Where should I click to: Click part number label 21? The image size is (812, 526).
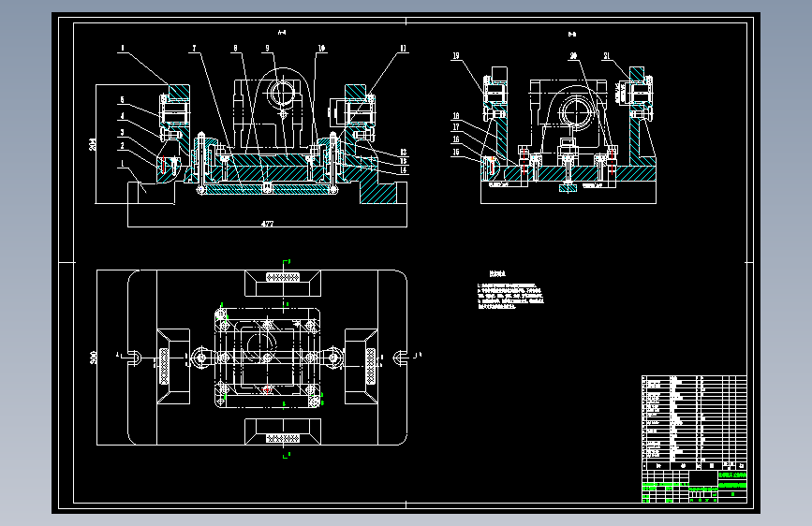[x=606, y=56]
